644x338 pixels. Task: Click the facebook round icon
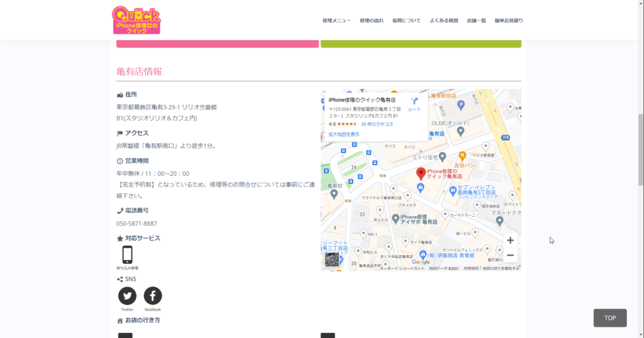click(x=153, y=296)
